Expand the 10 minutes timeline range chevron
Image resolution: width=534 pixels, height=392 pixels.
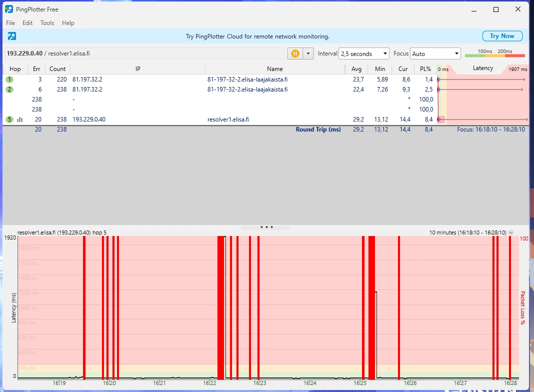[511, 232]
